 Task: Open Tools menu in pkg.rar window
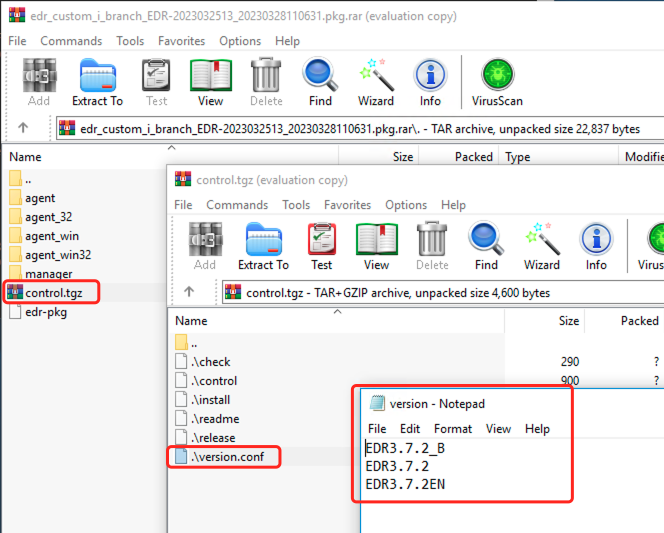[130, 41]
